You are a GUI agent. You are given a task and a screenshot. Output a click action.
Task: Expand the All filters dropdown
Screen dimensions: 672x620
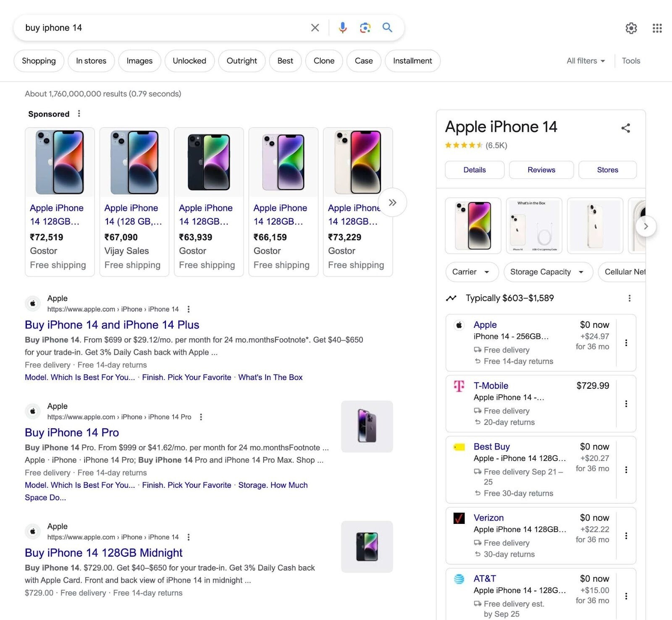(586, 61)
